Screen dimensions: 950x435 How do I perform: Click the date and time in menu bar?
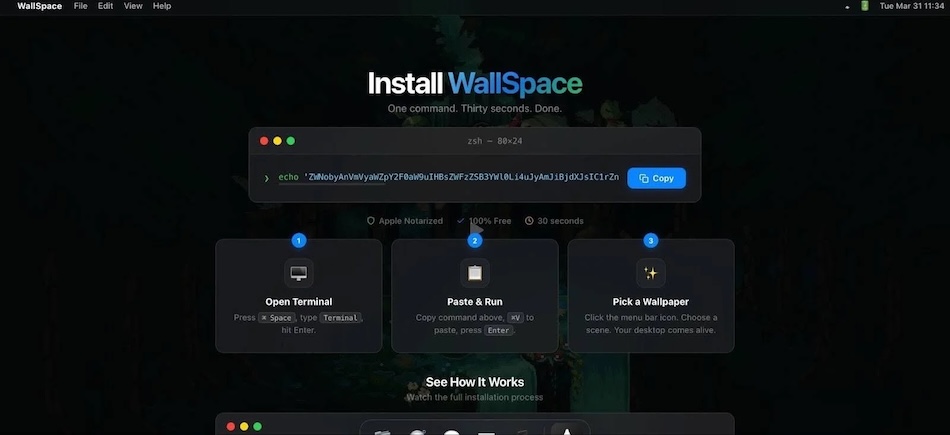pos(910,6)
